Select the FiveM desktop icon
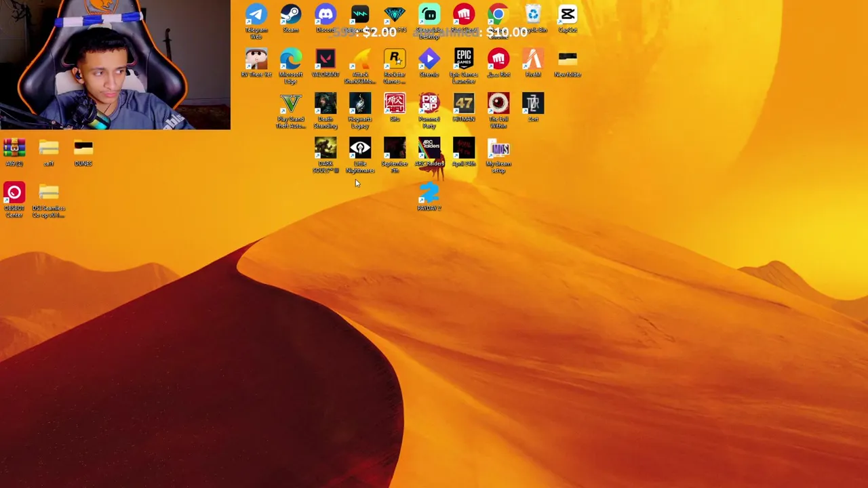 (x=533, y=62)
